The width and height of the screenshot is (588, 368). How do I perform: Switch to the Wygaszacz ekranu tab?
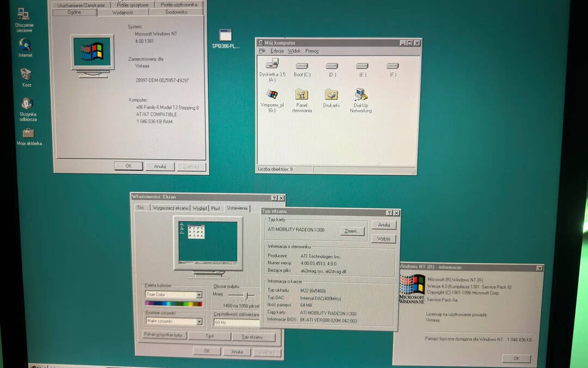click(x=170, y=208)
